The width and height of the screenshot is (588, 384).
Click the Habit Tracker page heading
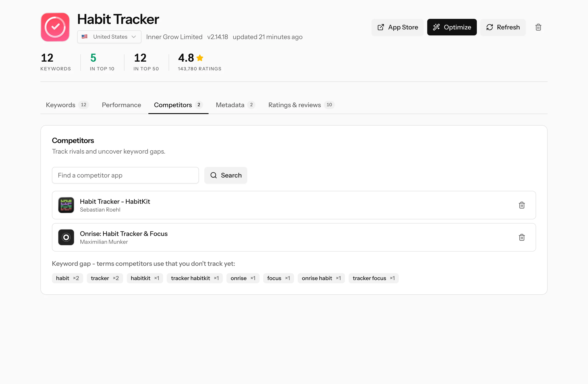pos(118,19)
